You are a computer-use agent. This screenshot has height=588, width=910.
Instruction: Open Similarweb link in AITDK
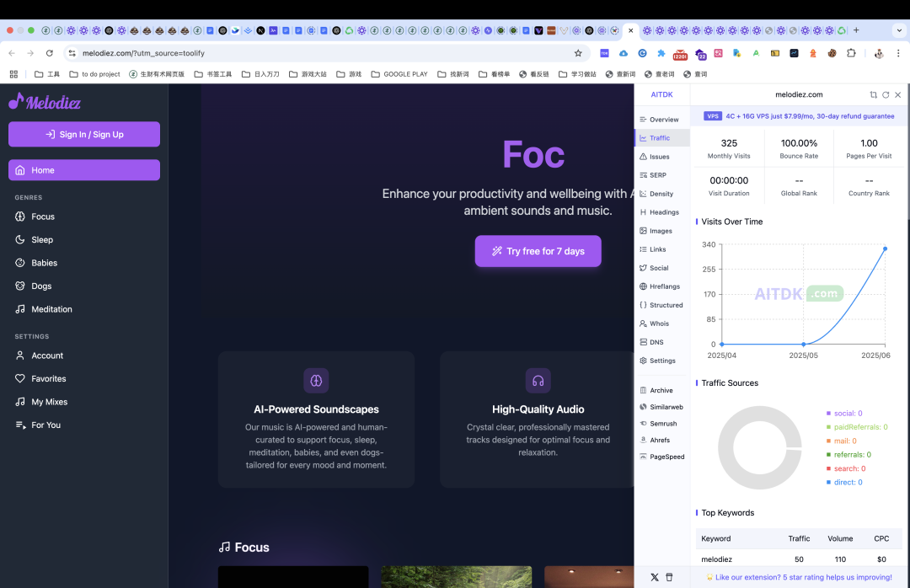661,407
